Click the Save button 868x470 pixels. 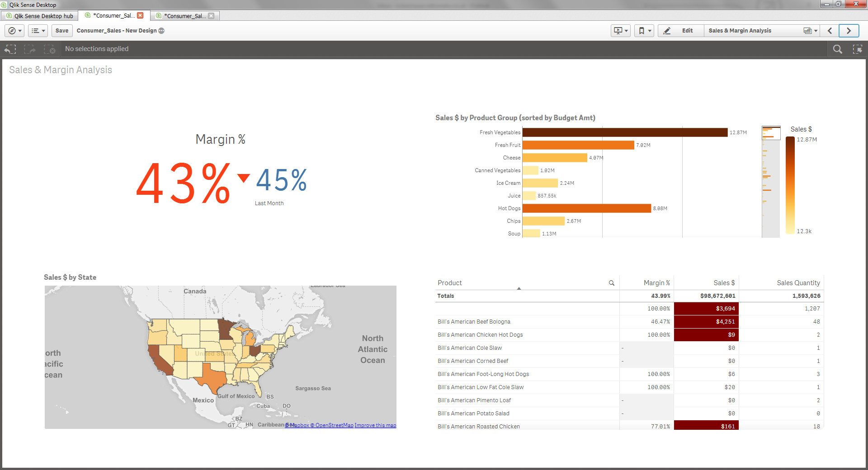(x=62, y=31)
